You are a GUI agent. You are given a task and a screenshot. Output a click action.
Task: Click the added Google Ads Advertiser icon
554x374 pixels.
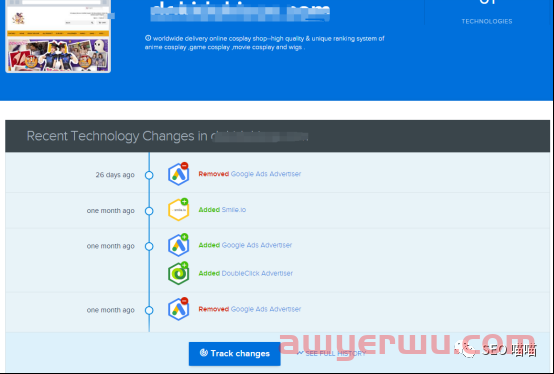pyautogui.click(x=178, y=245)
